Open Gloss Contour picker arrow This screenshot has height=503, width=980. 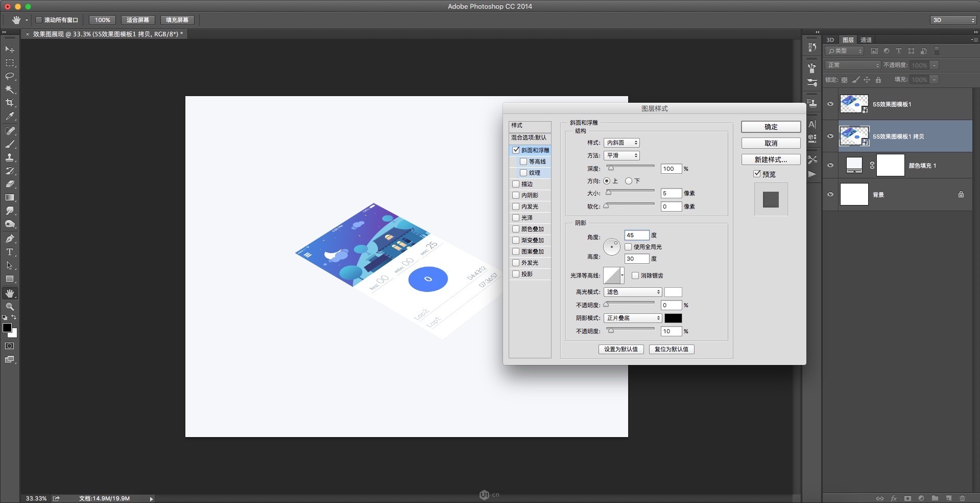point(622,275)
